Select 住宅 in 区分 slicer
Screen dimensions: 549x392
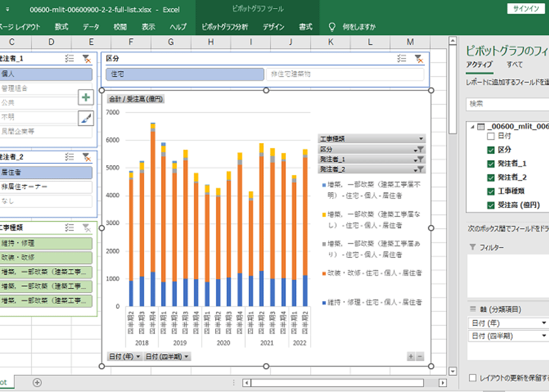point(185,74)
